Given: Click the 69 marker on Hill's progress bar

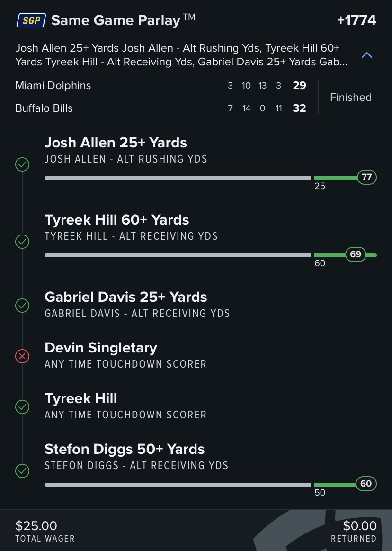Looking at the screenshot, I should point(356,254).
